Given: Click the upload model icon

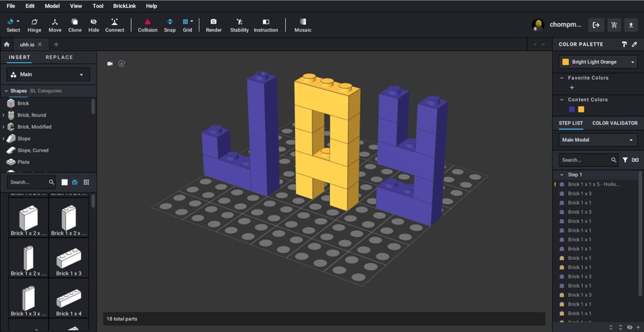Looking at the screenshot, I should (x=631, y=25).
